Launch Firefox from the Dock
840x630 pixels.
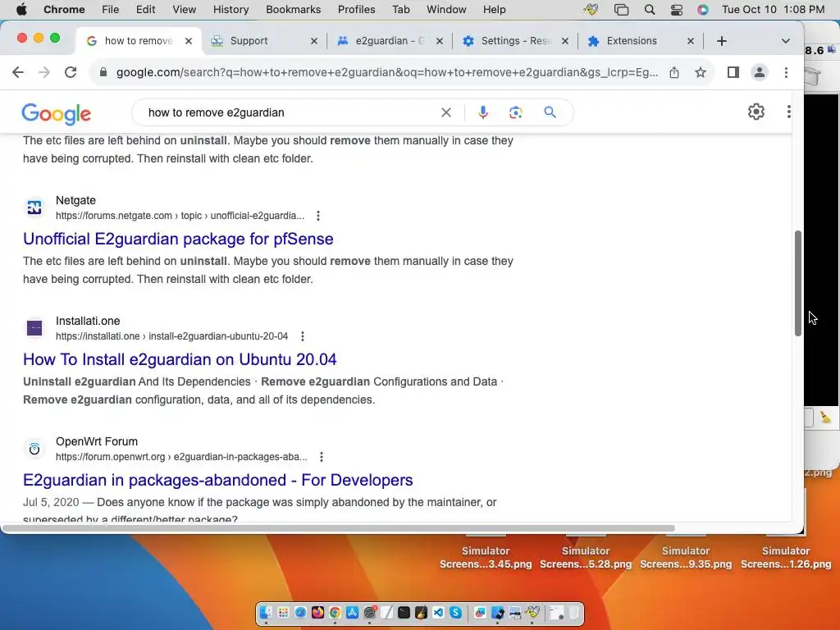pos(317,613)
